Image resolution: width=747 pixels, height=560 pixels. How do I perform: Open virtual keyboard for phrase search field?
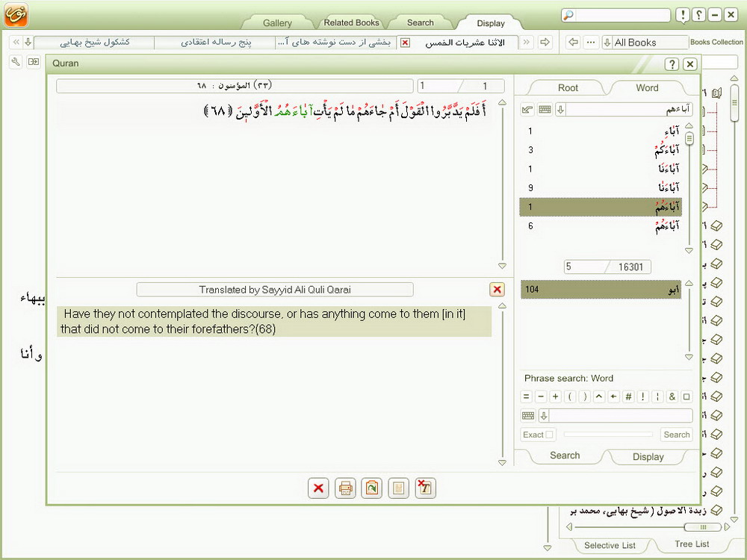pos(528,415)
